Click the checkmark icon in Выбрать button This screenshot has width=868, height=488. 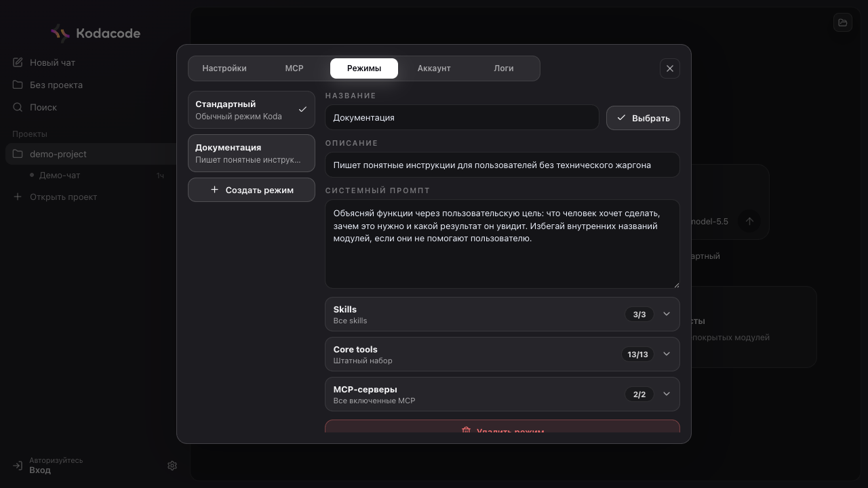(621, 117)
